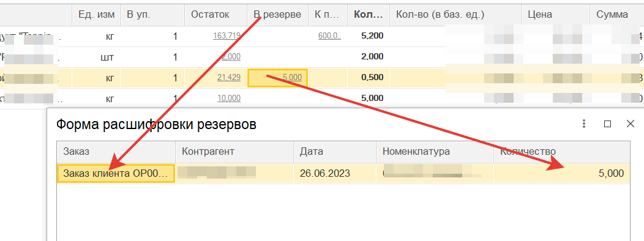Open the 10,000 stock balance link

pyautogui.click(x=229, y=98)
